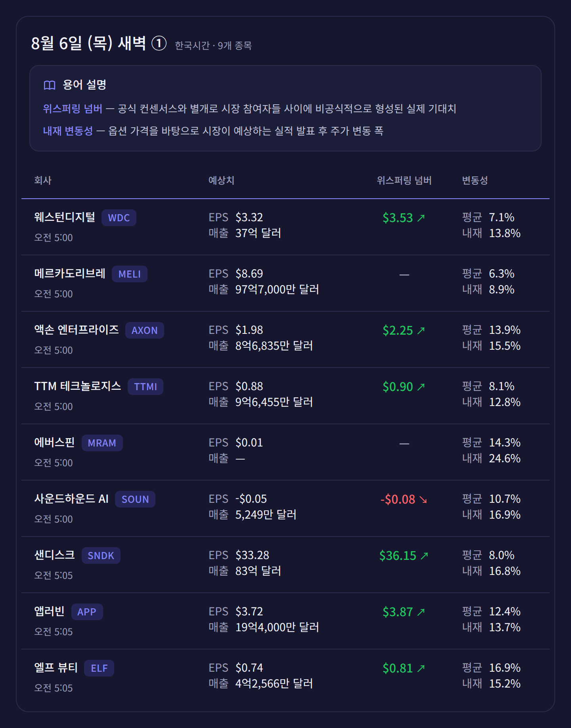Click the up arrow beside $2.25 whisper
This screenshot has height=728, width=571.
[x=421, y=330]
